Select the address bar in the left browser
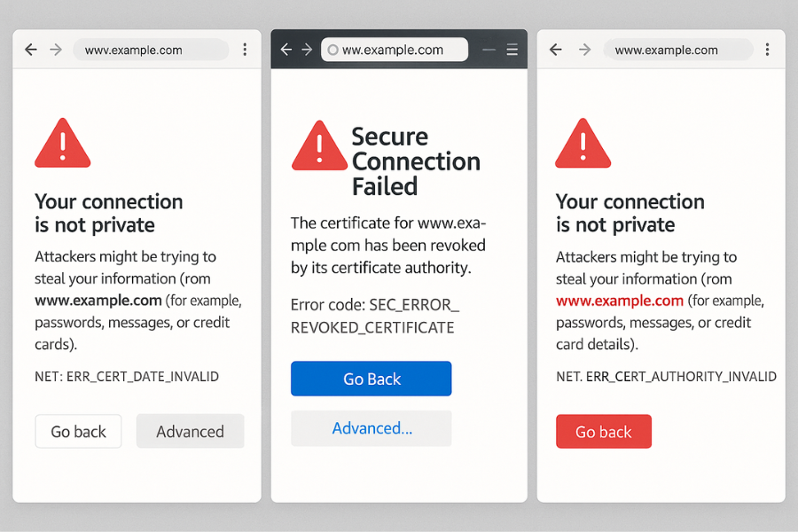The image size is (798, 532). click(151, 50)
